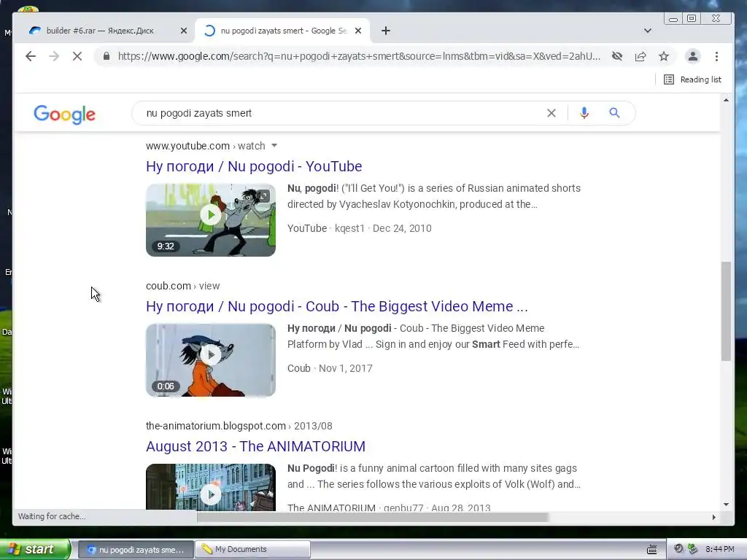Select the nu pogodi Google Search tab
The width and height of the screenshot is (747, 560).
pos(282,31)
